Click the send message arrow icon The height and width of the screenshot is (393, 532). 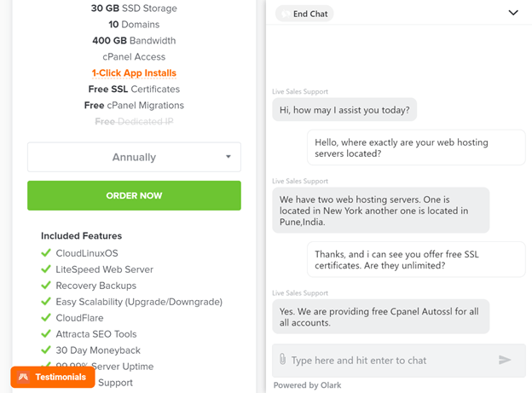[505, 360]
